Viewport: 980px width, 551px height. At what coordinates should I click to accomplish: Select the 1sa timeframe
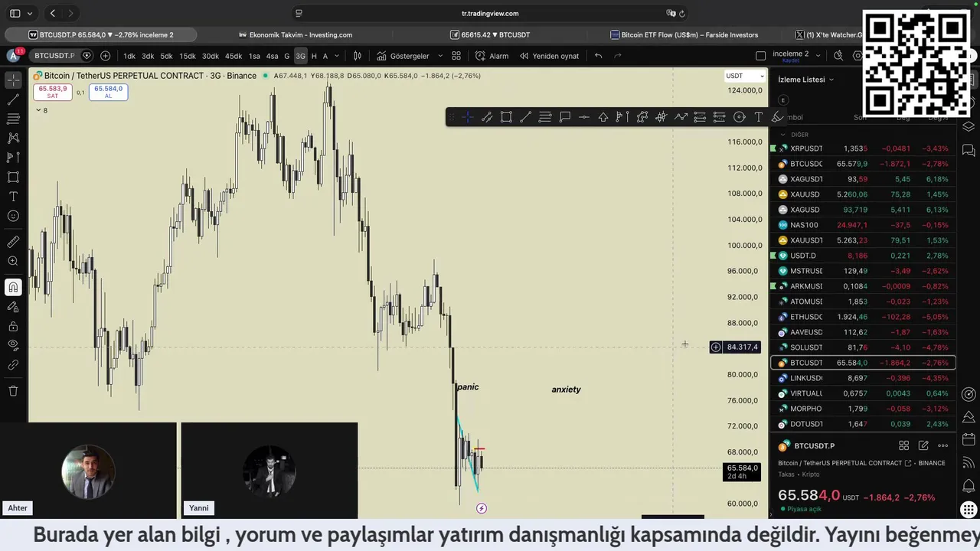tap(254, 56)
